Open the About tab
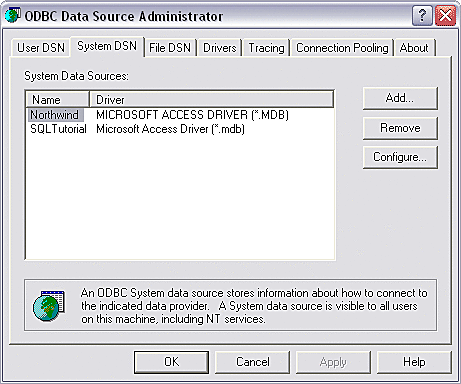 tap(414, 48)
